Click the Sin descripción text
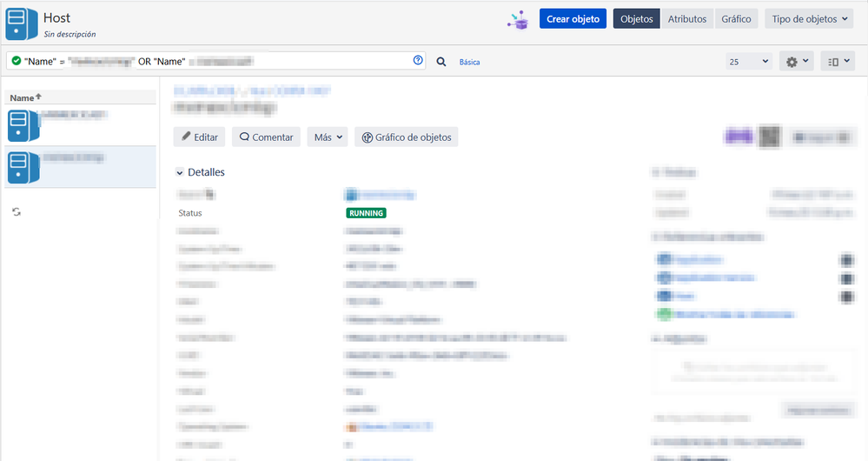Viewport: 868px width, 461px height. (x=70, y=34)
